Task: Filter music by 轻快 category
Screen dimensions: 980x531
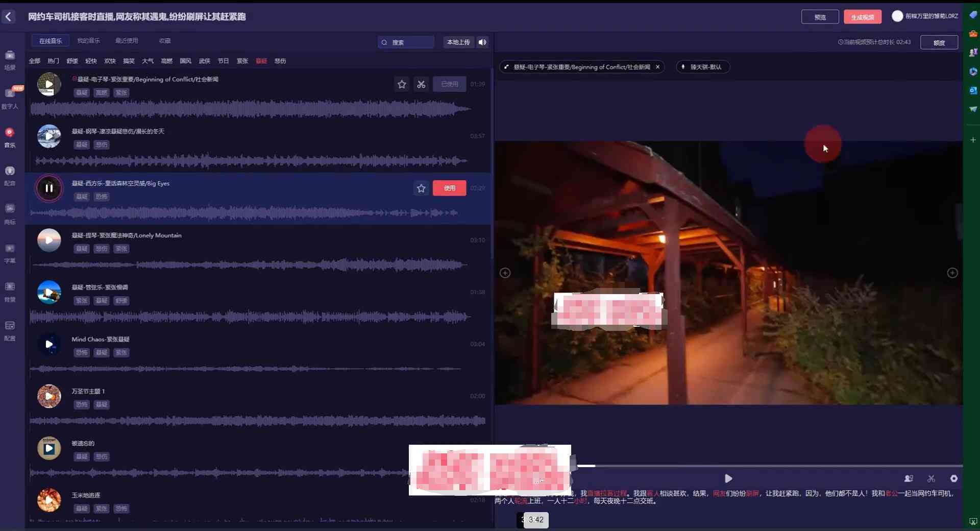Action: click(x=91, y=61)
